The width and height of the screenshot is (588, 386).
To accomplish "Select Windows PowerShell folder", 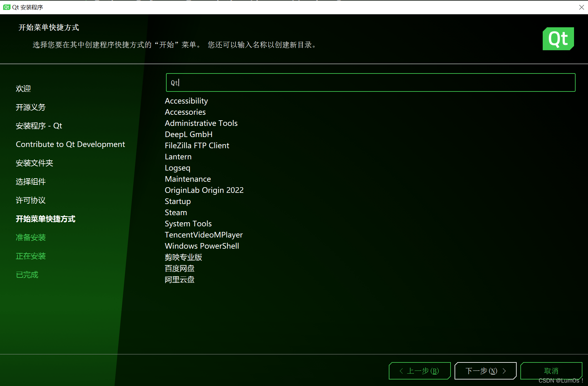I will tap(202, 246).
